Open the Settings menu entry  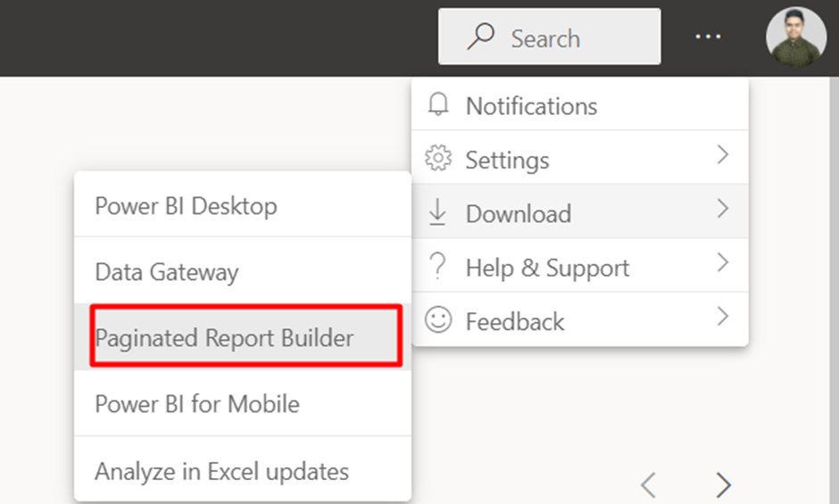(579, 158)
